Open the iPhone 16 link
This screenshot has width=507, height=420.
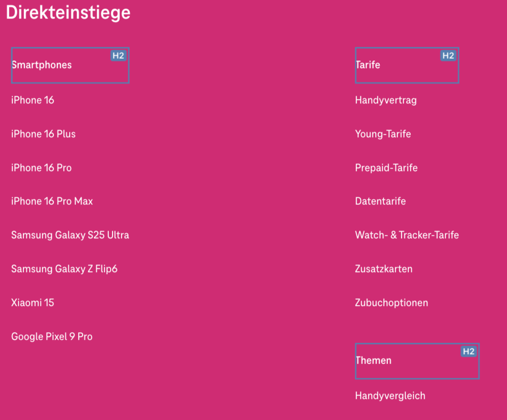click(32, 100)
